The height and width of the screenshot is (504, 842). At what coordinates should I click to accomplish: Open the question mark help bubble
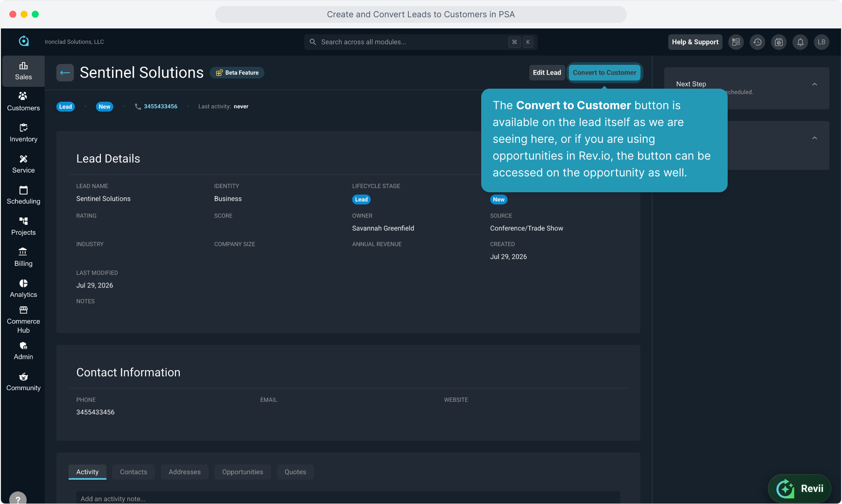coord(18,498)
